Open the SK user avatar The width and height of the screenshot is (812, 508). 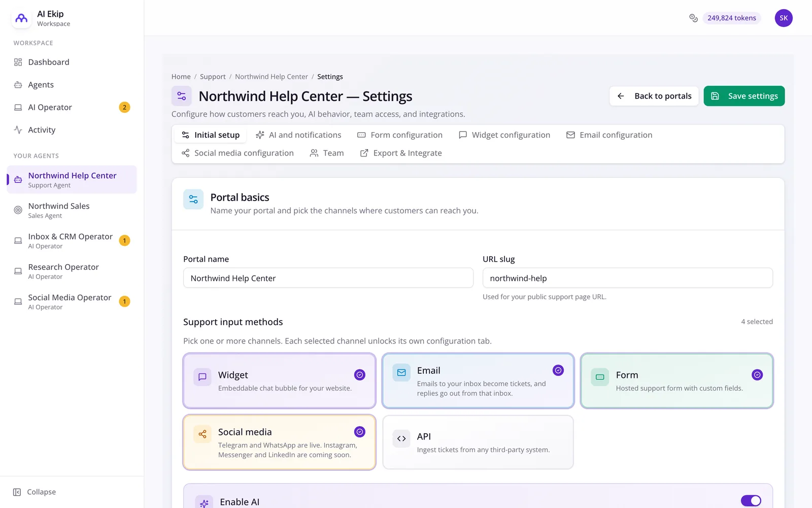click(x=784, y=18)
